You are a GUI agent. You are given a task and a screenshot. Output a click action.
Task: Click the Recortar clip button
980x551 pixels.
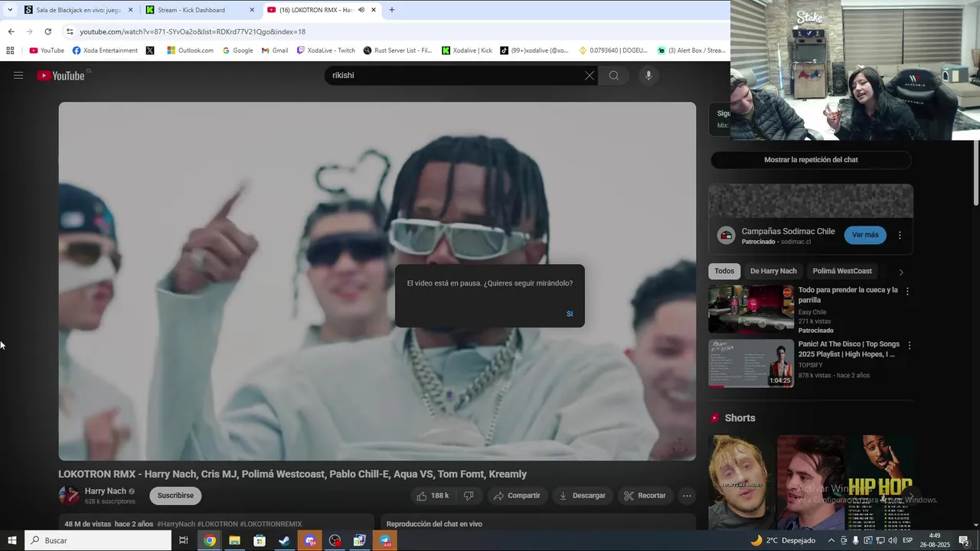point(645,495)
